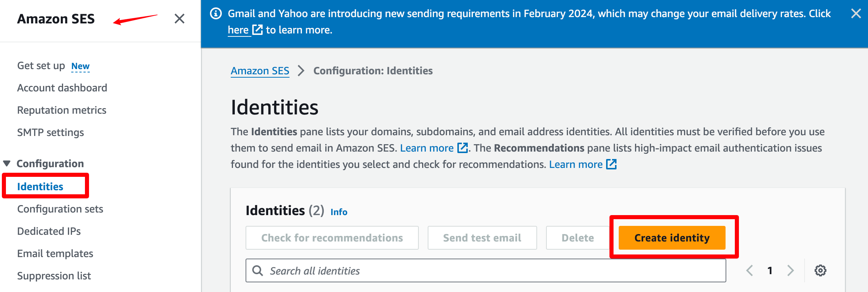Open Configuration sets in the sidebar
Image resolution: width=868 pixels, height=292 pixels.
click(60, 209)
